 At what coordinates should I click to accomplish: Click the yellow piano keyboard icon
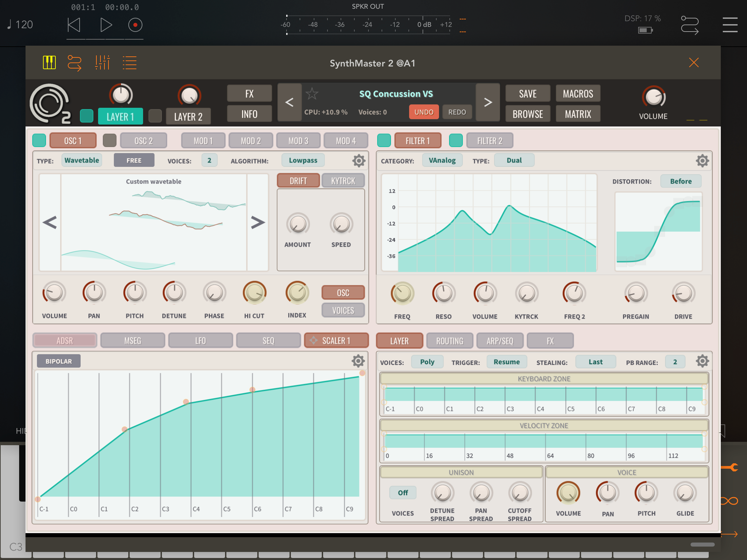tap(49, 63)
